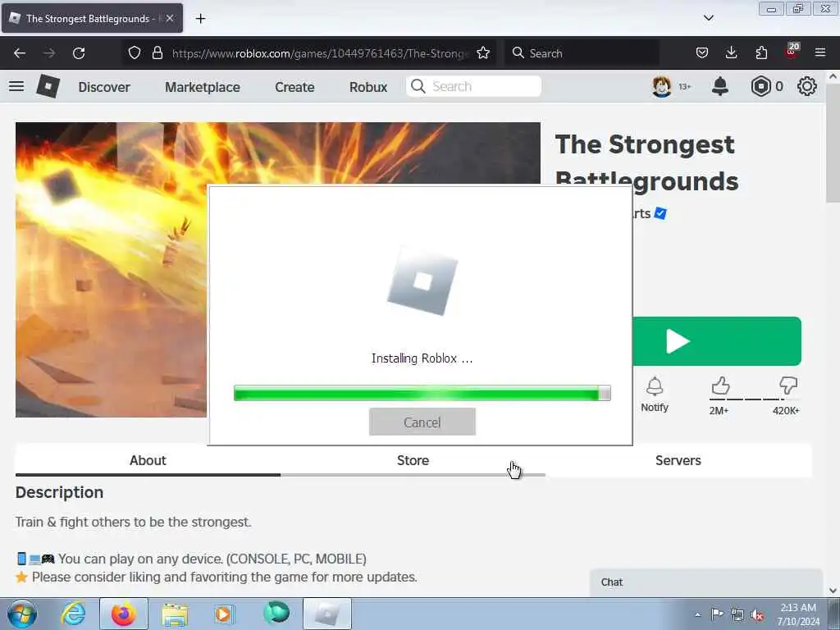
Task: Like the game with thumbs up
Action: click(720, 386)
